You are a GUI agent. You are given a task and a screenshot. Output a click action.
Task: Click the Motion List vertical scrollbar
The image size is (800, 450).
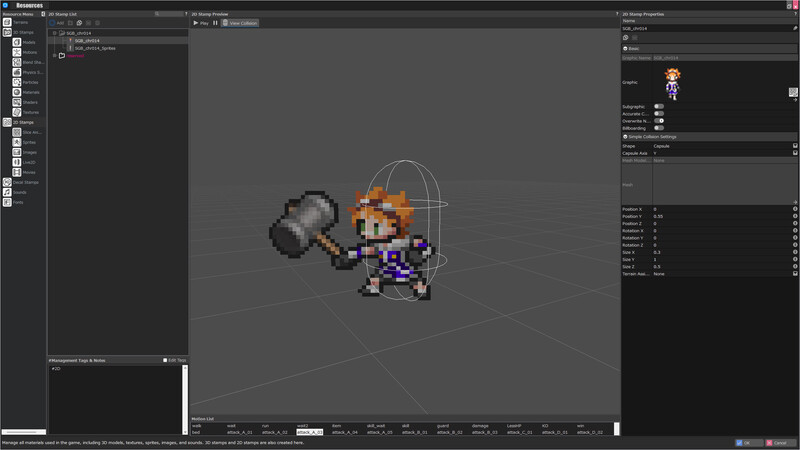pyautogui.click(x=616, y=429)
